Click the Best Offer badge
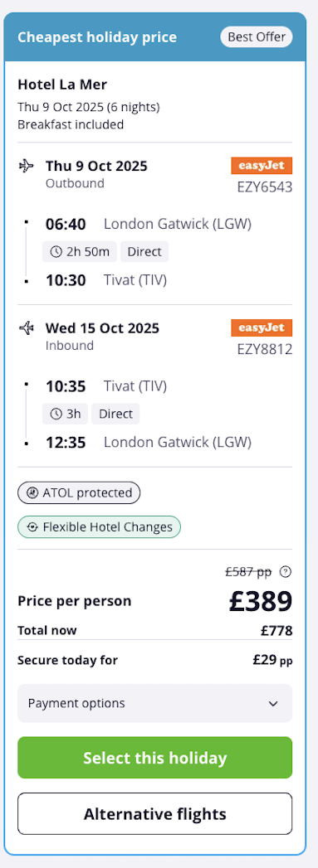The width and height of the screenshot is (318, 868). click(257, 37)
